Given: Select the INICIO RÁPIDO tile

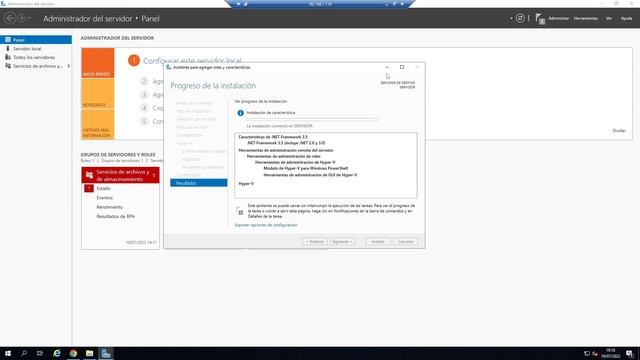Looking at the screenshot, I should point(98,63).
